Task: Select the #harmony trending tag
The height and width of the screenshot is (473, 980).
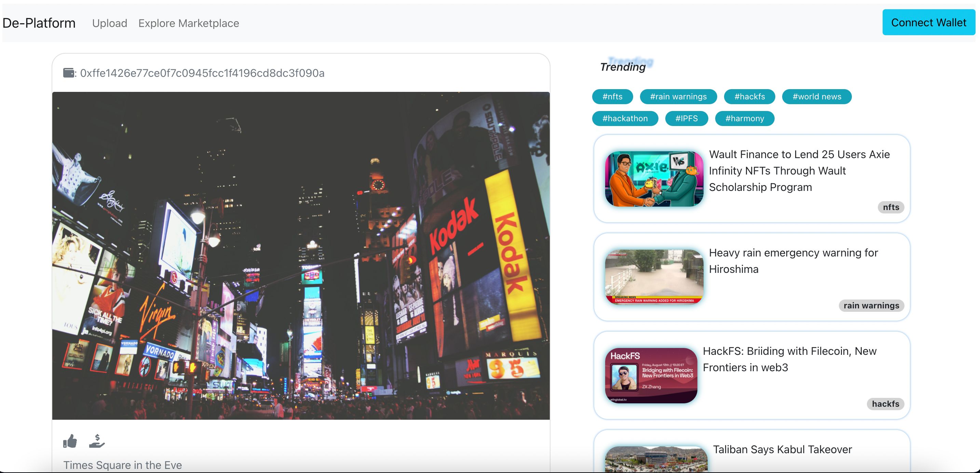Action: pos(744,118)
